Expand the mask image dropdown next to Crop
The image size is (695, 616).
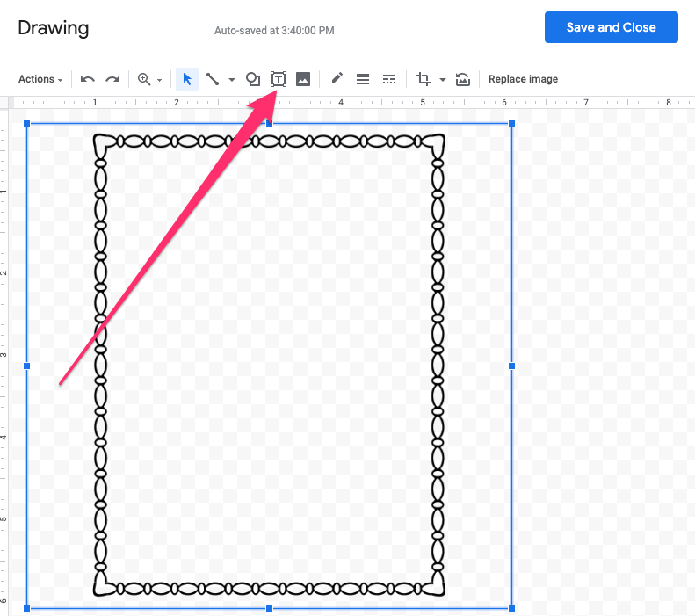click(x=443, y=80)
